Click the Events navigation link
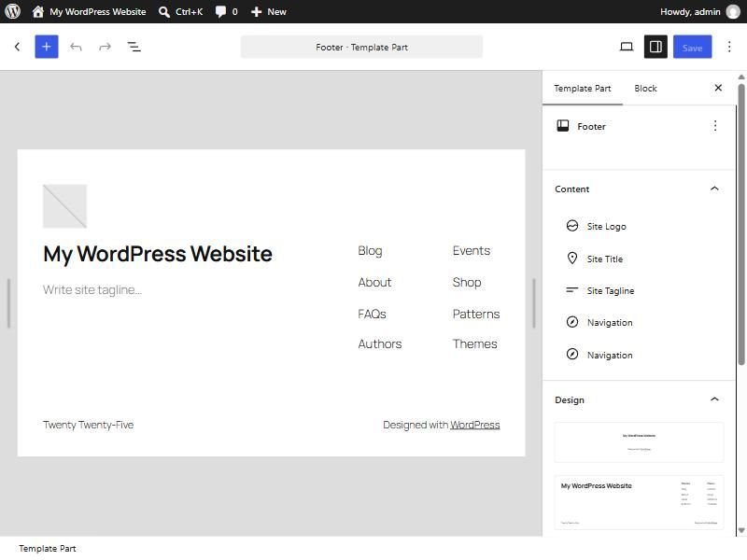Screen dimensions: 747x560 click(x=472, y=251)
